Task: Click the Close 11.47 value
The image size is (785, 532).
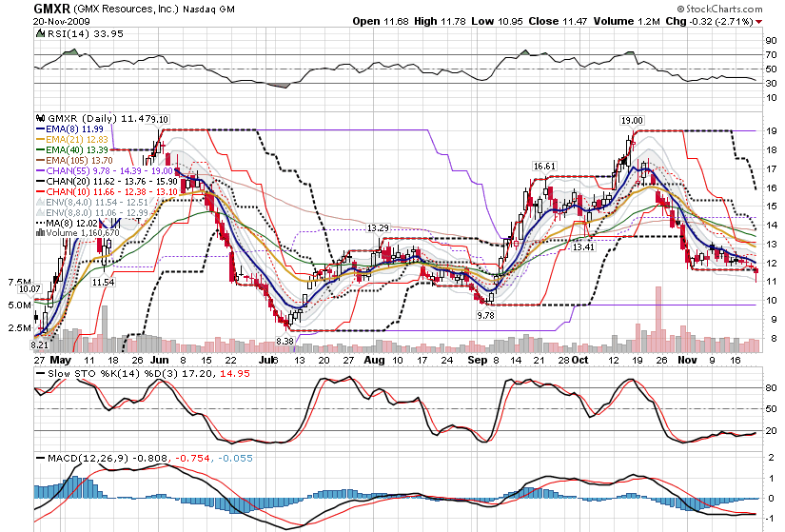Action: [x=558, y=22]
